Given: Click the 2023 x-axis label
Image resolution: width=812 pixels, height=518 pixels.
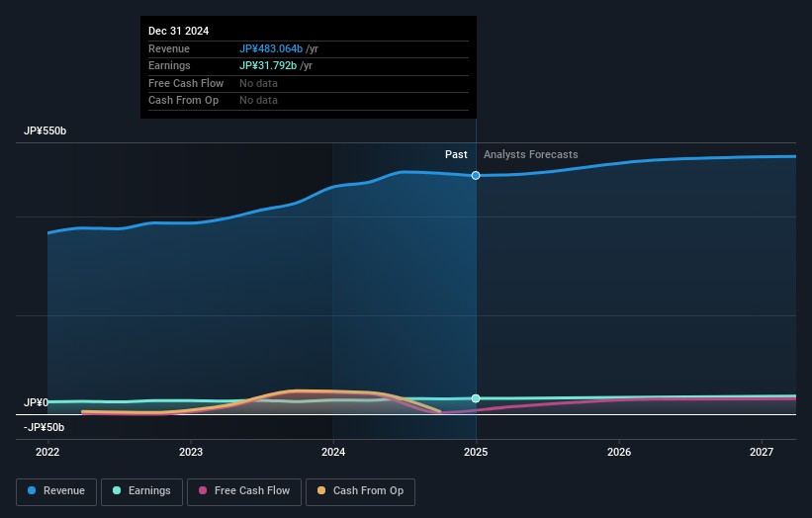Looking at the screenshot, I should (191, 453).
